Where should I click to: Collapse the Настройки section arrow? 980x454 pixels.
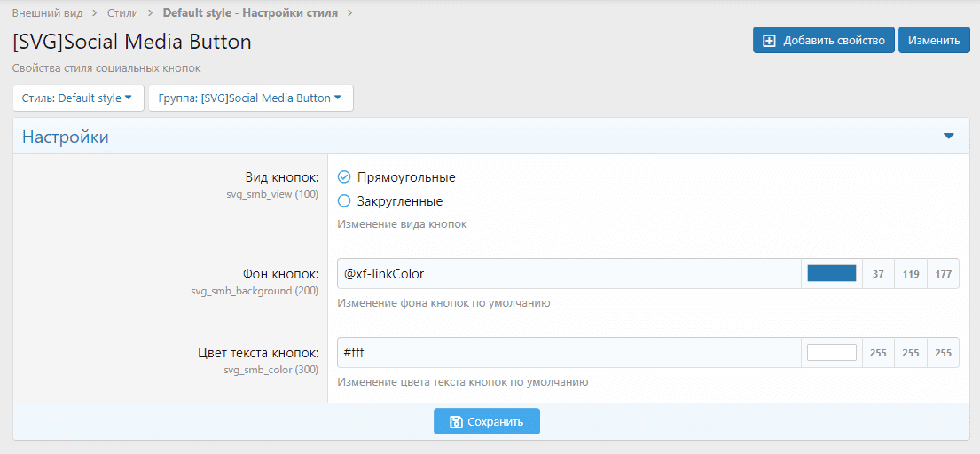[948, 137]
